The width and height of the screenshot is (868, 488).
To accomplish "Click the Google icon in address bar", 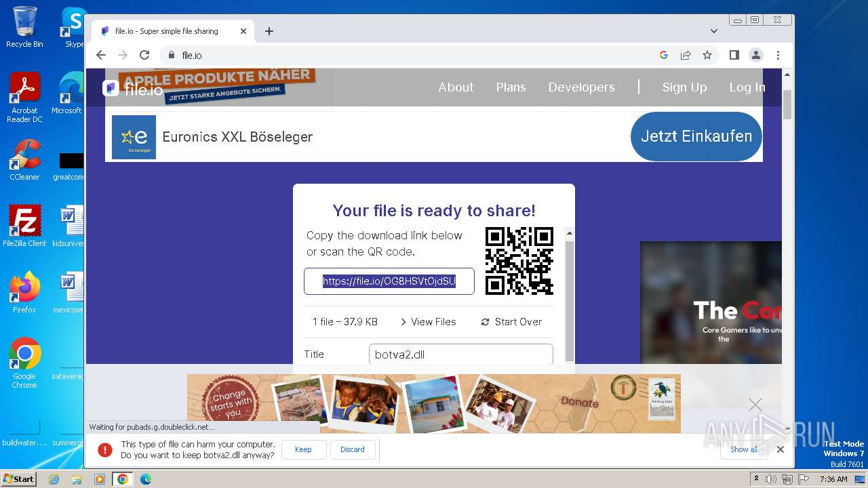I will pyautogui.click(x=664, y=55).
